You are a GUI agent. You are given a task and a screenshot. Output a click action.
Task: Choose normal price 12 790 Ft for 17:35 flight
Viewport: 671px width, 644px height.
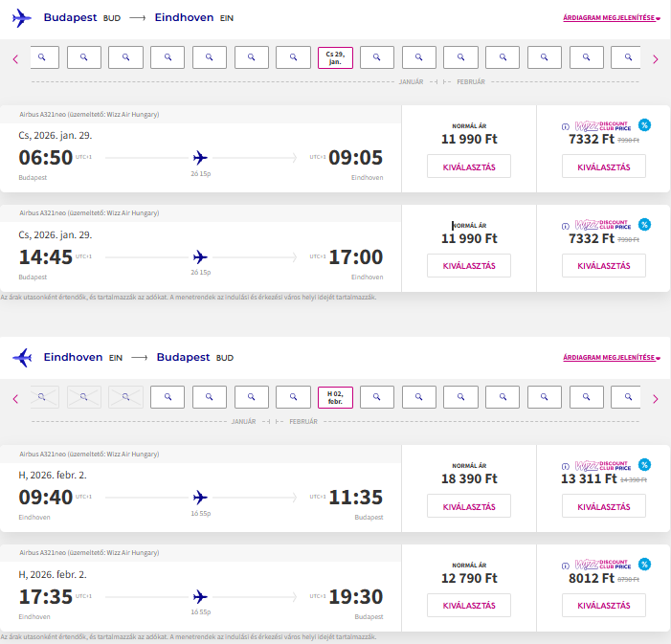coord(469,606)
